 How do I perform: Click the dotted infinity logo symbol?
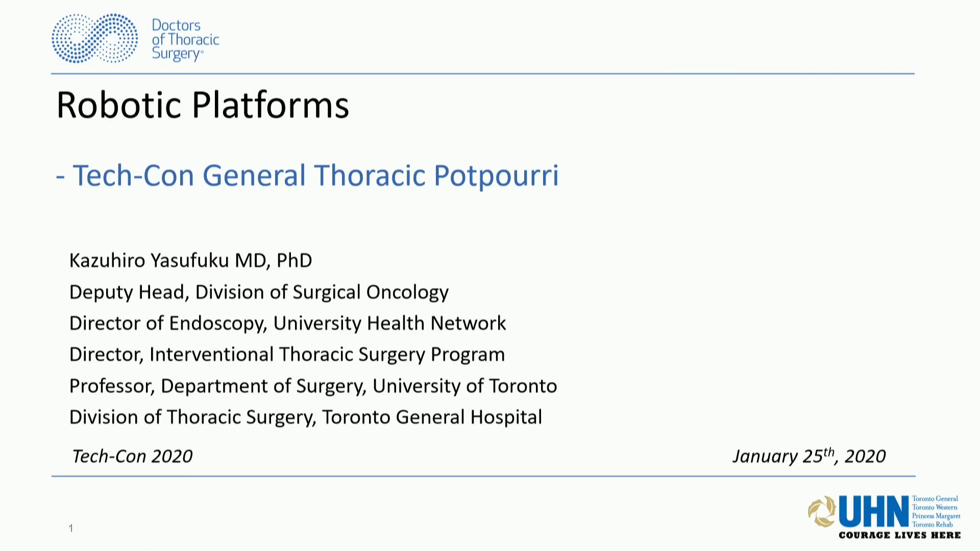coord(94,39)
